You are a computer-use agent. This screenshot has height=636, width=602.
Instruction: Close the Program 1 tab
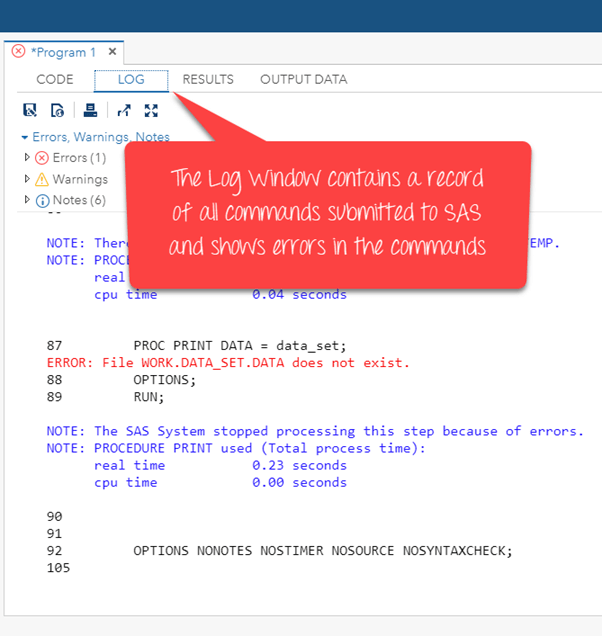(x=112, y=52)
